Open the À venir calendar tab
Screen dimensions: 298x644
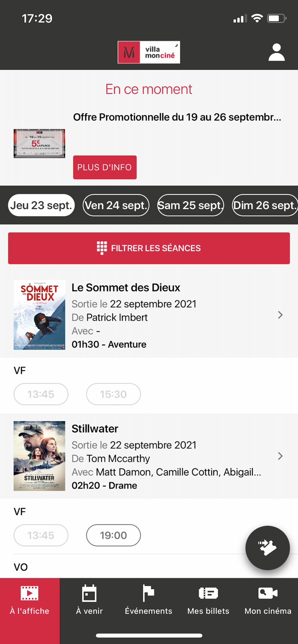(x=89, y=600)
